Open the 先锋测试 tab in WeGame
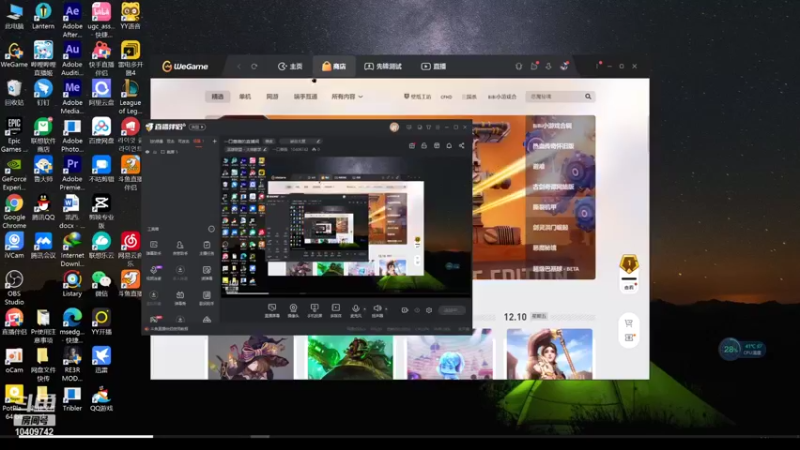This screenshot has height=450, width=800. click(383, 66)
